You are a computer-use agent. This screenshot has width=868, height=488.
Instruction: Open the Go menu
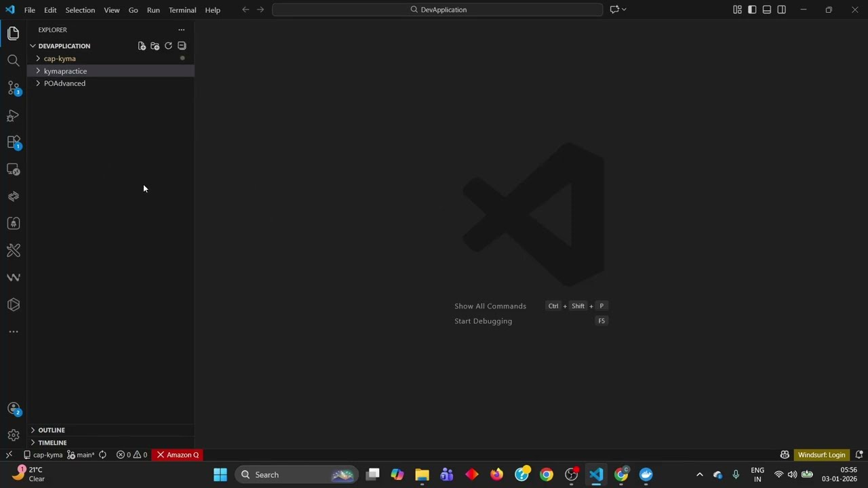tap(133, 10)
